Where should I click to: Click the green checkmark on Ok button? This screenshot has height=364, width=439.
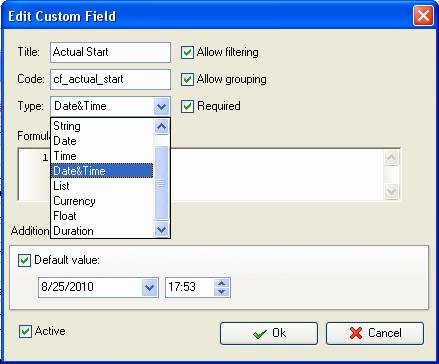click(x=260, y=333)
